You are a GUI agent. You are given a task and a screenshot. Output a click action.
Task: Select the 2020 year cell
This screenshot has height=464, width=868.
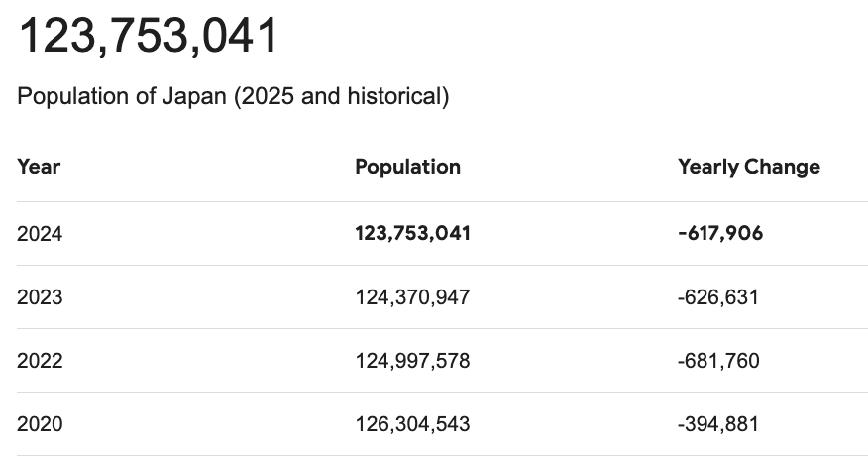40,424
